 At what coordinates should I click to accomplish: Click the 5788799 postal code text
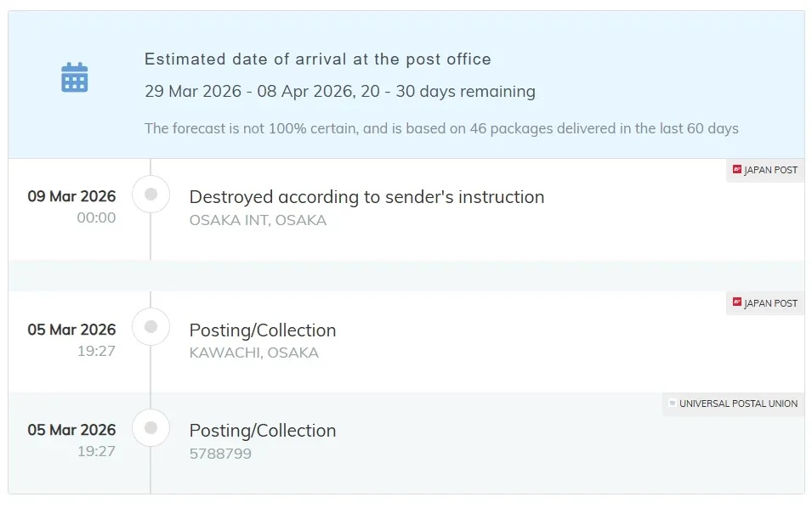[220, 454]
